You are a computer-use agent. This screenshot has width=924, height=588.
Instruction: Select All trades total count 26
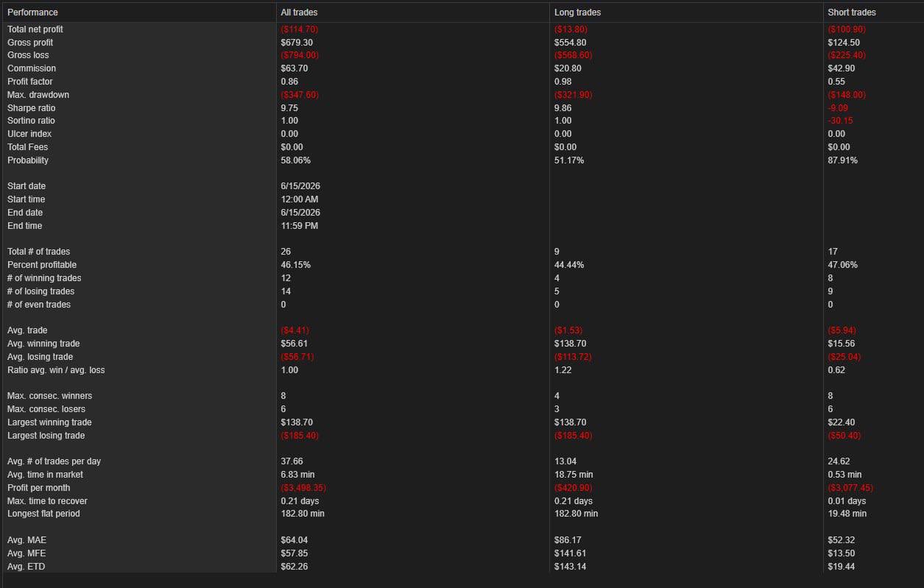pos(286,252)
